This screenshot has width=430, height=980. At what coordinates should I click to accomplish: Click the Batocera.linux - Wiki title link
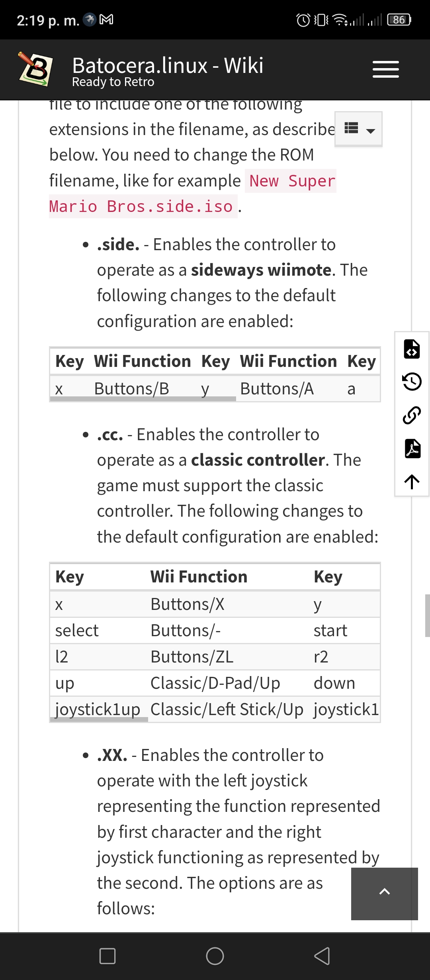(168, 65)
